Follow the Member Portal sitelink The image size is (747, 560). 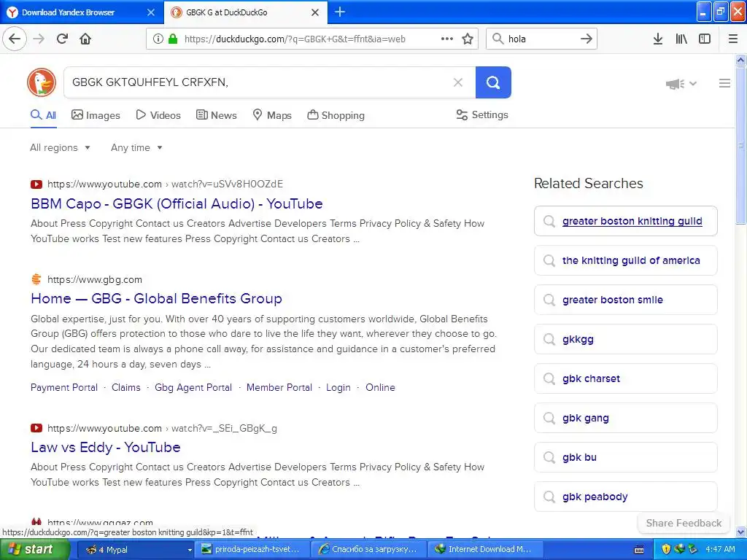click(279, 388)
